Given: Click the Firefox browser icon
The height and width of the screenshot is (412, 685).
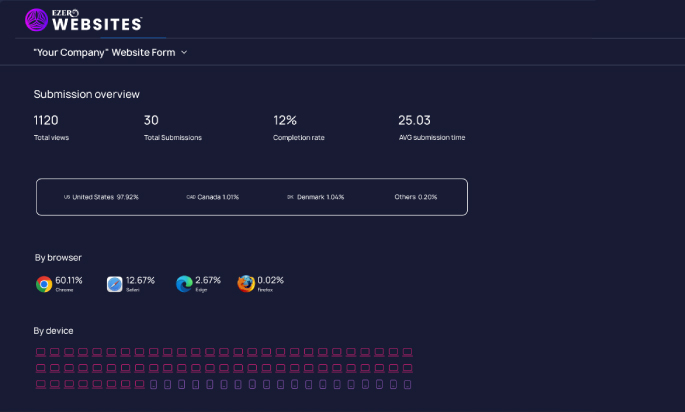Looking at the screenshot, I should point(246,284).
